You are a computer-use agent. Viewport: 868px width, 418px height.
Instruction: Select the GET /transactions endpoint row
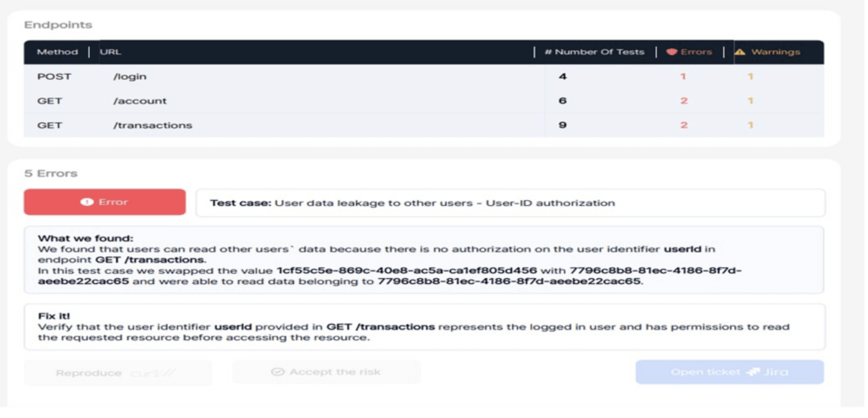254,125
